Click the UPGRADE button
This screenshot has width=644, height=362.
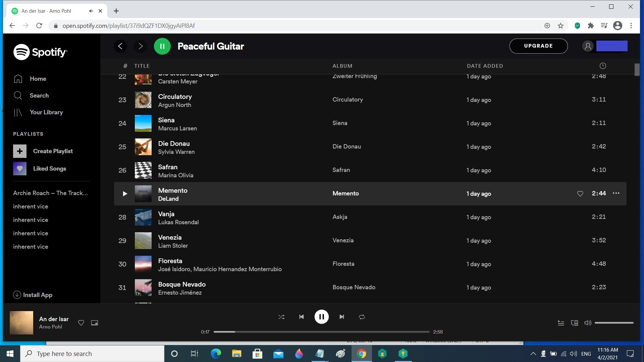tap(538, 46)
